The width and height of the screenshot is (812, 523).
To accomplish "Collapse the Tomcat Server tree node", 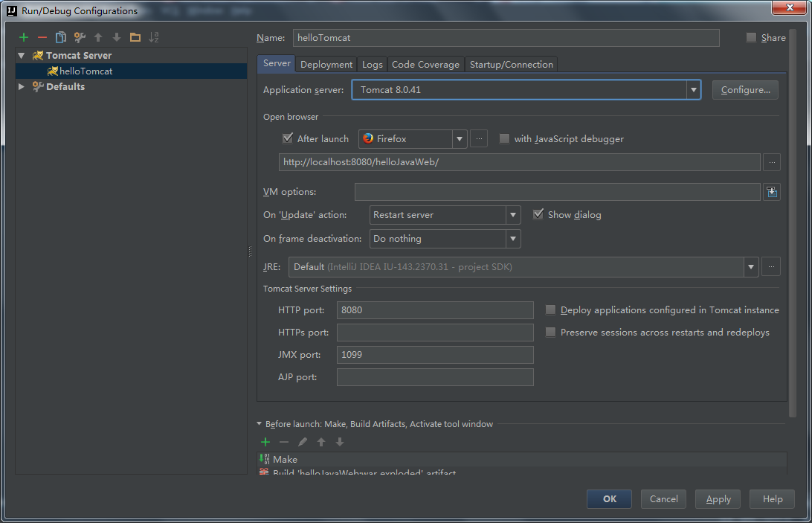I will 22,55.
